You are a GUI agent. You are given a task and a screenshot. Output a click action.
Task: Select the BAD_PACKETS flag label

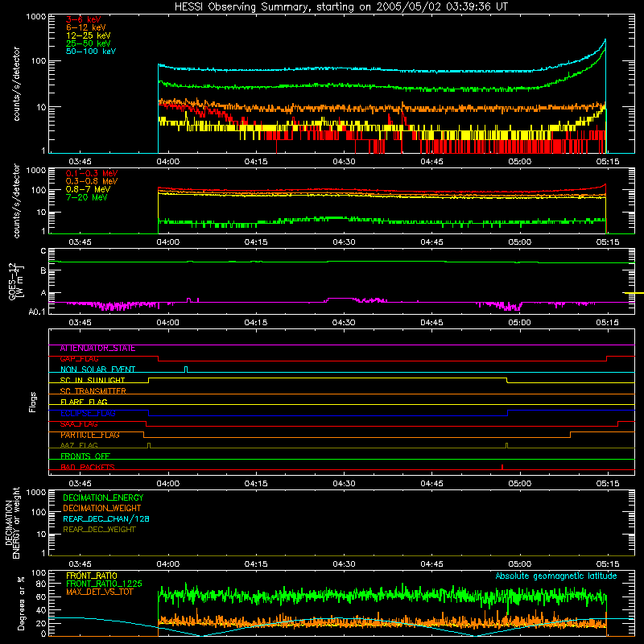(88, 467)
